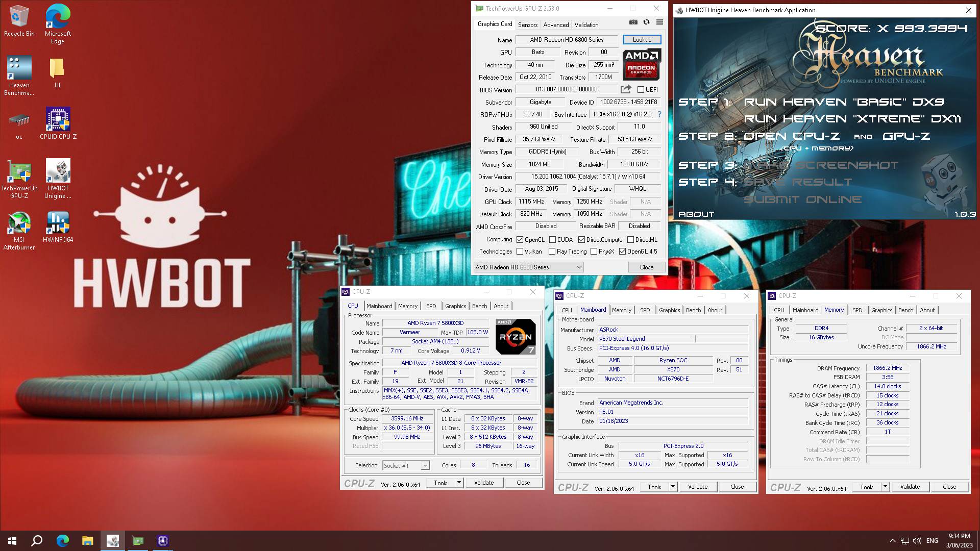Toggle the CUDA checkbox
The height and width of the screenshot is (551, 980).
(552, 240)
